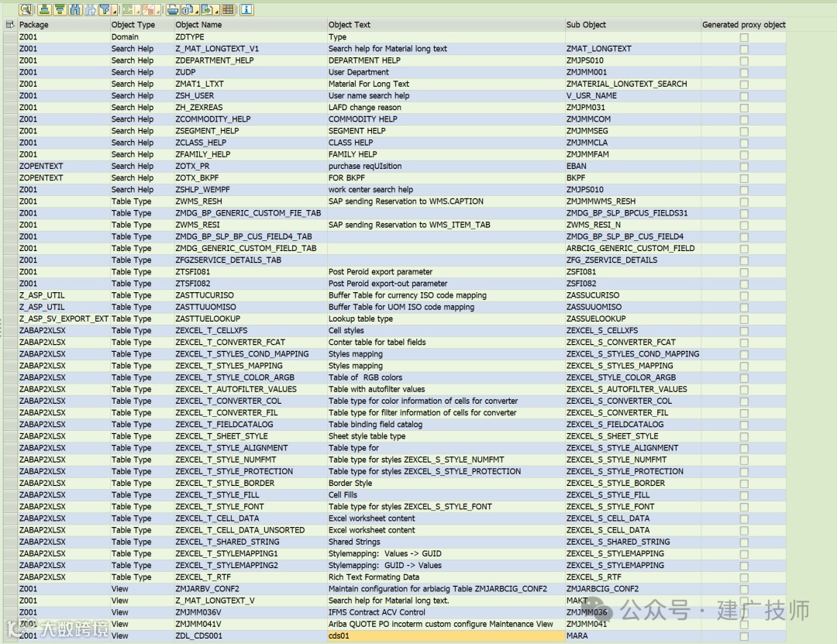Image resolution: width=837 pixels, height=644 pixels.
Task: Tick proxy checkbox for ZDTYPE row
Action: pos(744,37)
